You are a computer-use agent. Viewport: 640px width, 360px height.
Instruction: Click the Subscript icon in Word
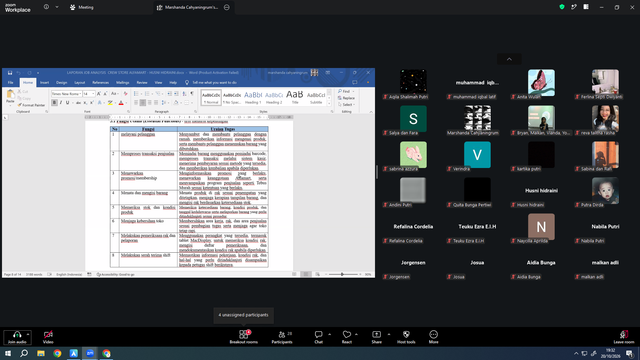click(x=85, y=103)
